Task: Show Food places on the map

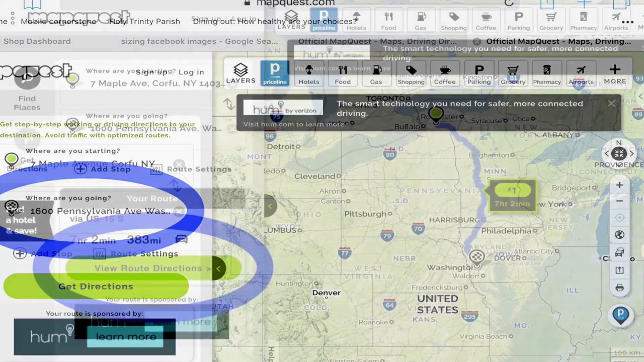Action: pos(343,73)
